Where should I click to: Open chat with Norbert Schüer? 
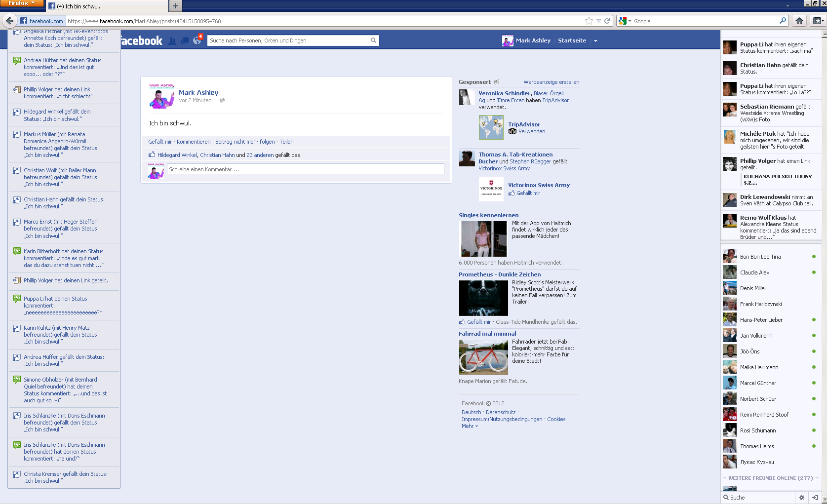(770, 399)
